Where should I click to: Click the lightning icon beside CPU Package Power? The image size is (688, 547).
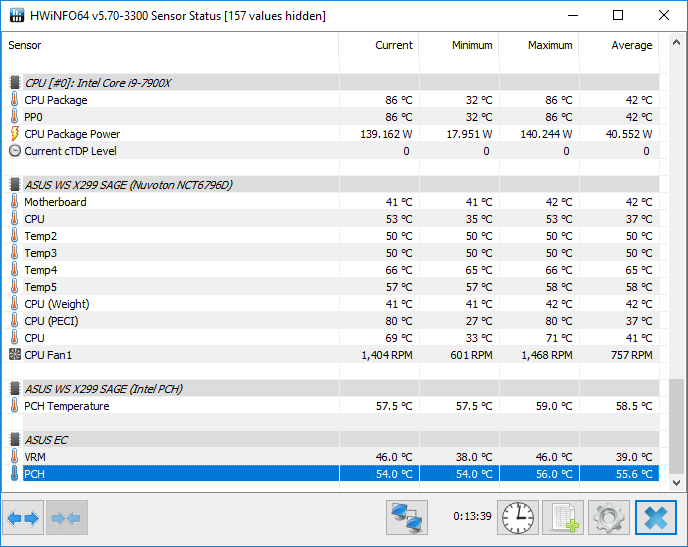(x=14, y=134)
